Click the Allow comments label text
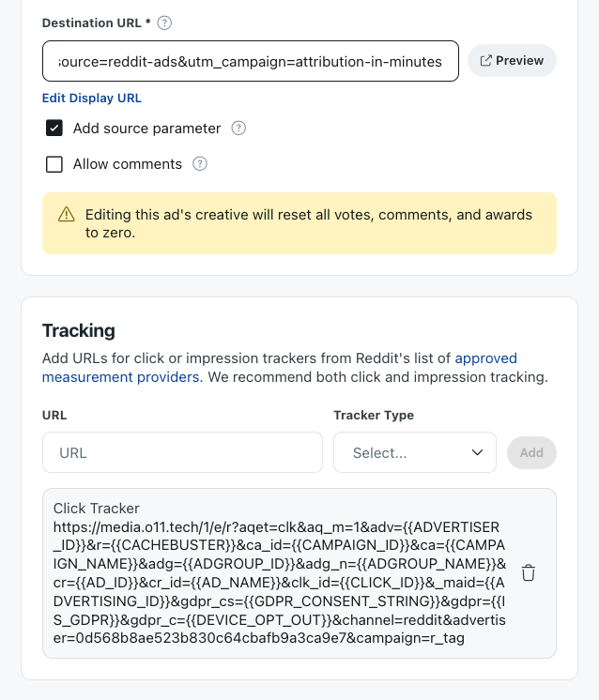The image size is (599, 700). click(128, 164)
